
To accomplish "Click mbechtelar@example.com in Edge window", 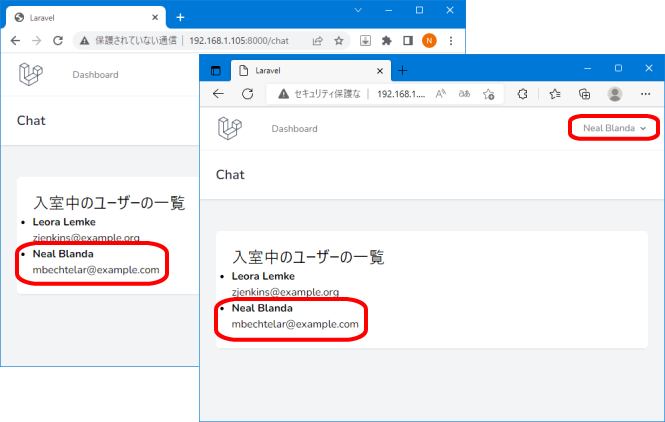I will point(295,324).
